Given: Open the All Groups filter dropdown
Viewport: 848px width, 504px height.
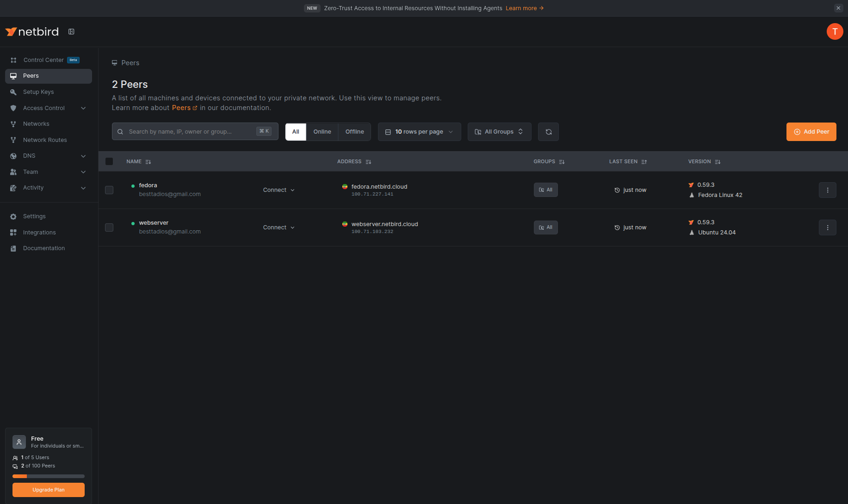Looking at the screenshot, I should (x=499, y=132).
